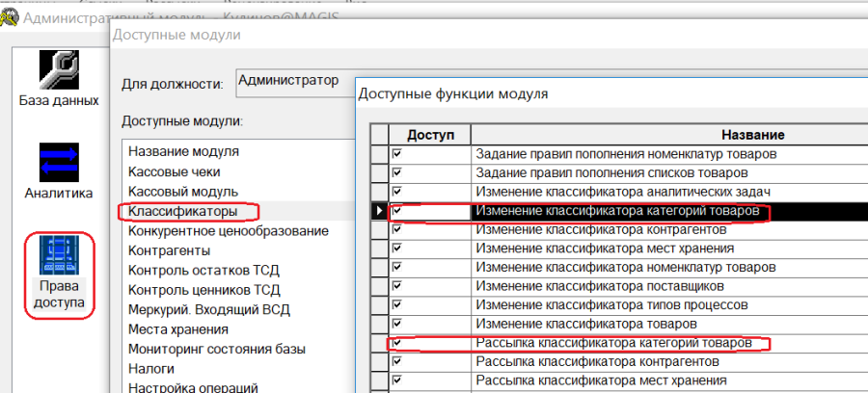This screenshot has height=393, width=868.
Task: Select Конкурентное ценообразование module
Action: click(x=229, y=230)
